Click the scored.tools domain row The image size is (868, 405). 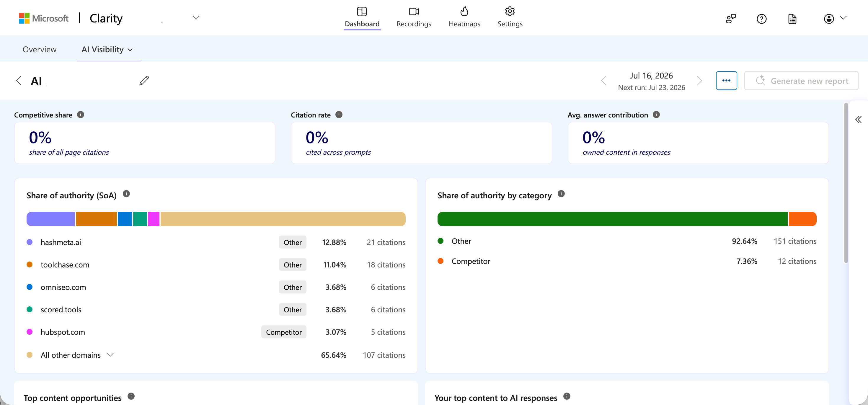[216, 310]
